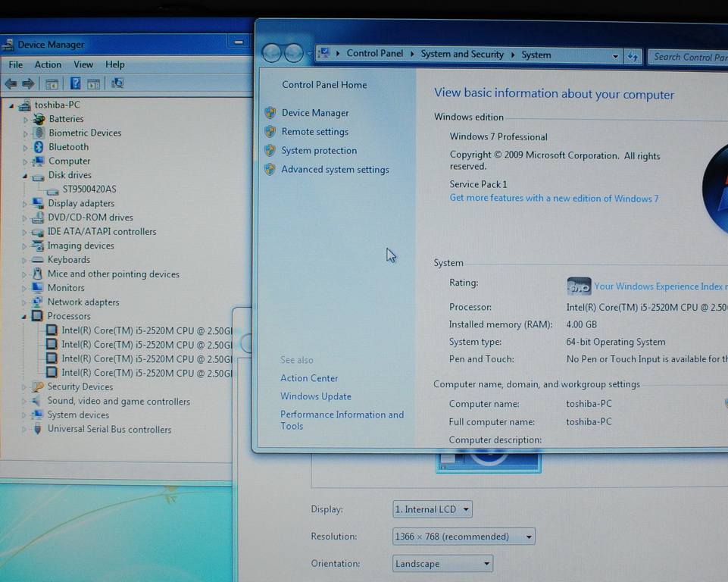Select the first Intel Core i5-2520M processor entry

point(147,330)
